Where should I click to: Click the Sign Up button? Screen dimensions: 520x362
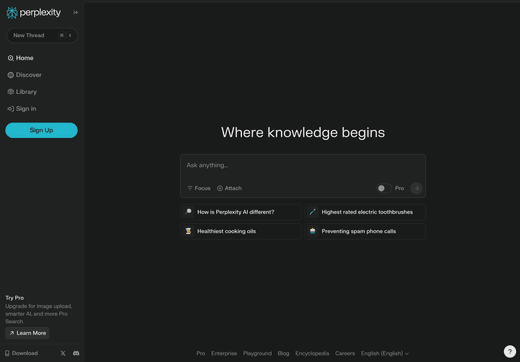coord(41,130)
